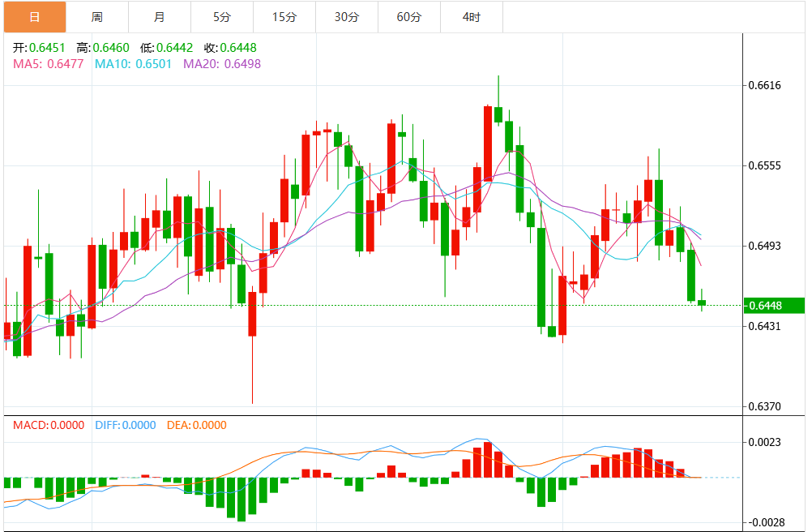Select the 日 daily timeframe tab
Viewport: 812px width, 532px height.
click(x=35, y=17)
